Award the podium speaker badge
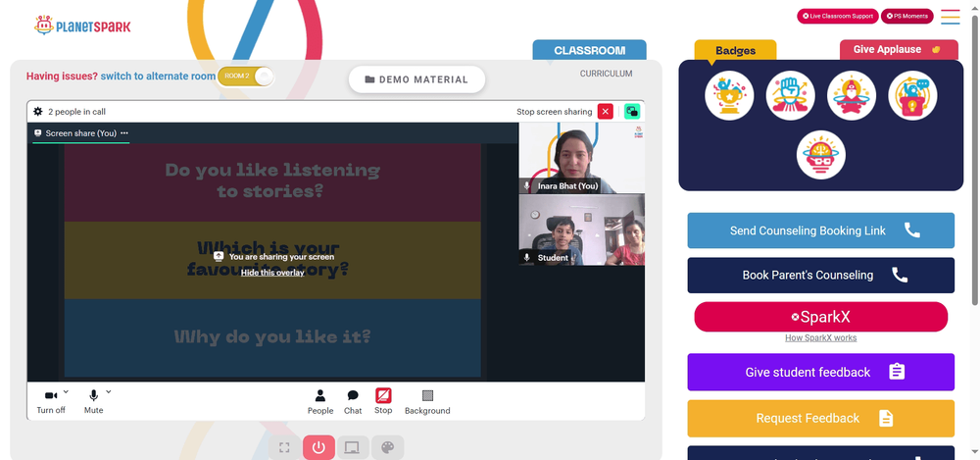This screenshot has width=980, height=460. coord(912,95)
